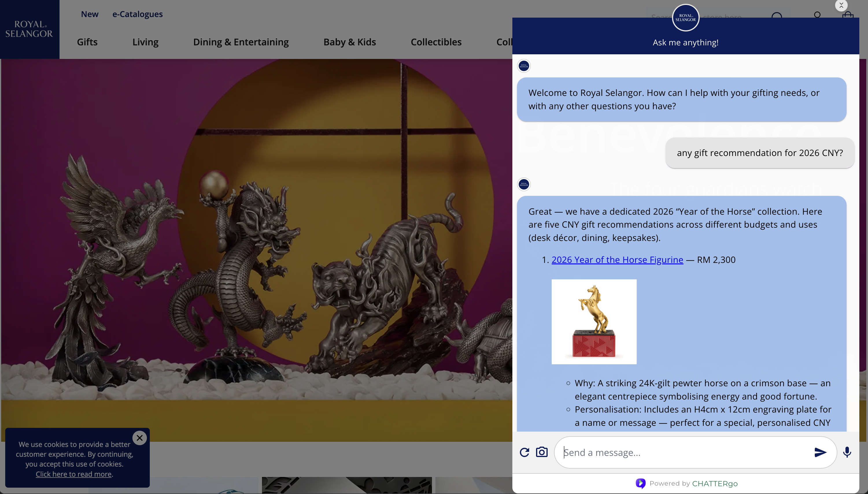Viewport: 868px width, 494px height.
Task: Open the e-Catalogues link
Action: point(138,14)
